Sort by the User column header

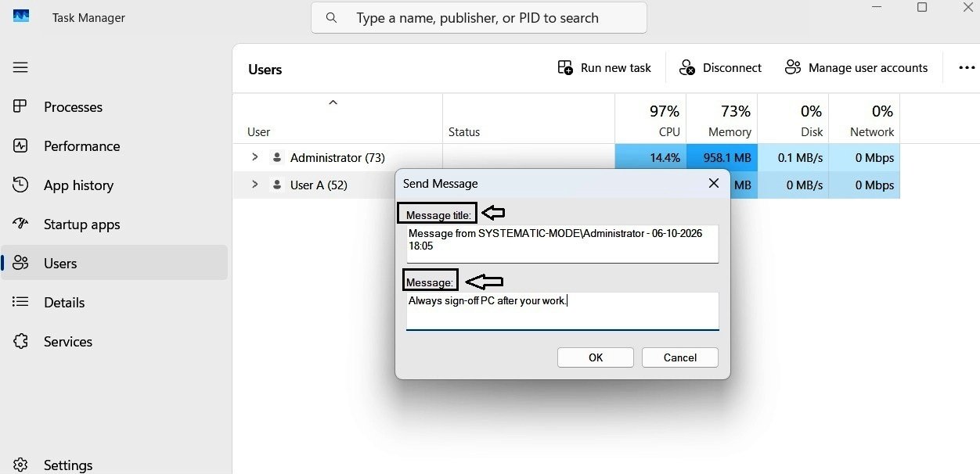[337, 119]
